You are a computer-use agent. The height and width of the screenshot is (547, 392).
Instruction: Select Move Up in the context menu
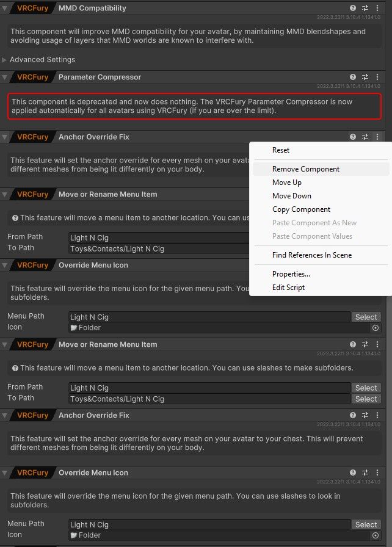click(321, 183)
